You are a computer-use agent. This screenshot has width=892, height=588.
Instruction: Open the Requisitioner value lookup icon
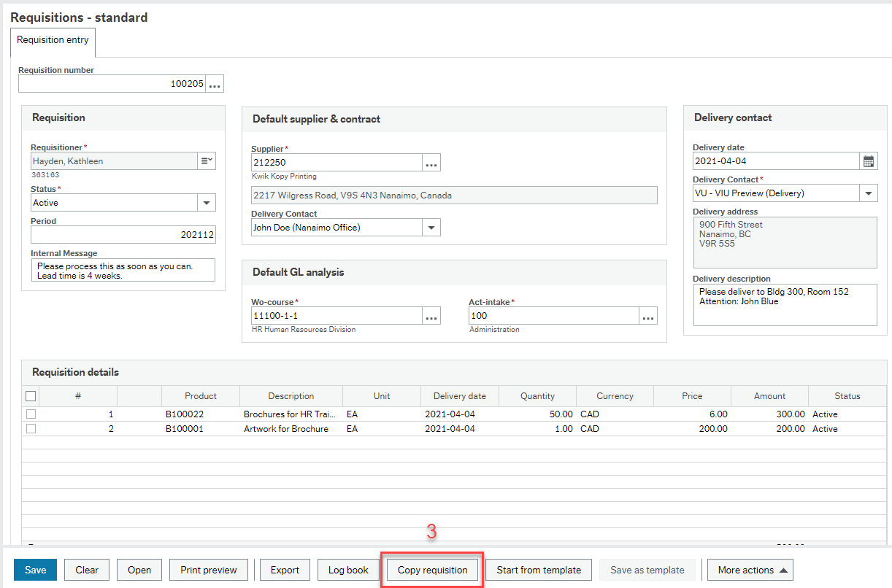click(x=207, y=159)
